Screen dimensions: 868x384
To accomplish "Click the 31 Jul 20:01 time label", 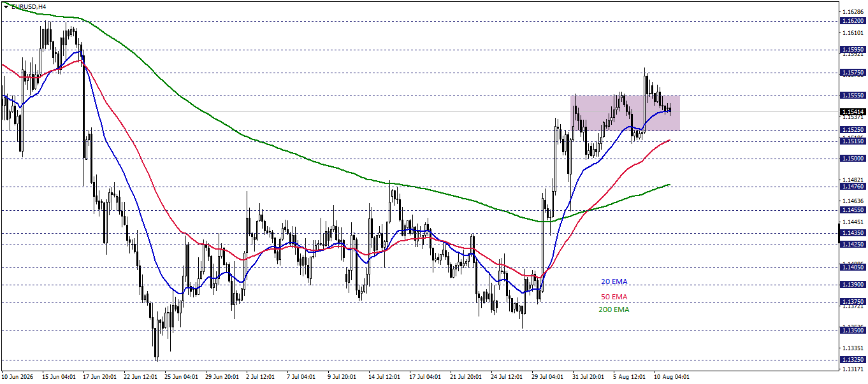I will pos(589,377).
